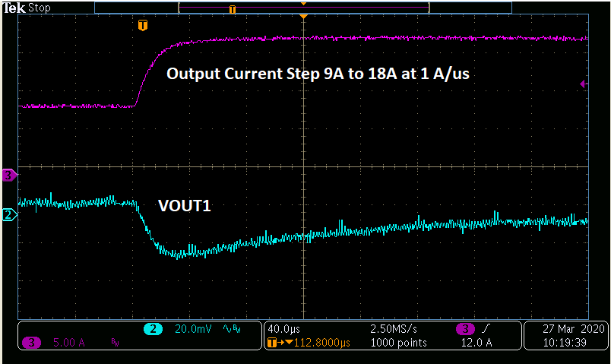Click the rising edge trigger slope symbol
Screen dimensions: 611x364
(x=483, y=329)
